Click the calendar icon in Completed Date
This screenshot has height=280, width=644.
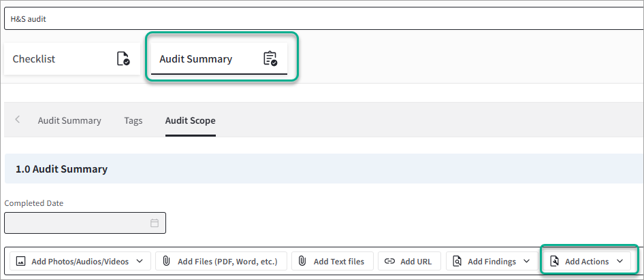pyautogui.click(x=155, y=223)
